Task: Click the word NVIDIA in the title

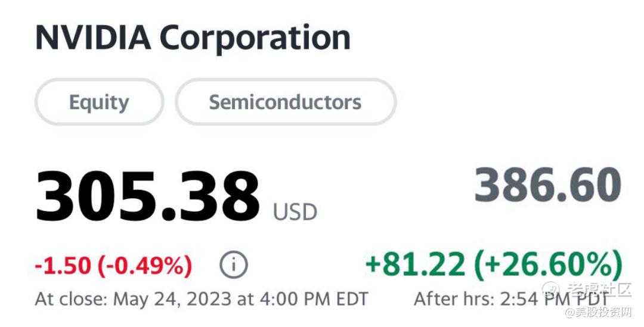Action: 92,38
